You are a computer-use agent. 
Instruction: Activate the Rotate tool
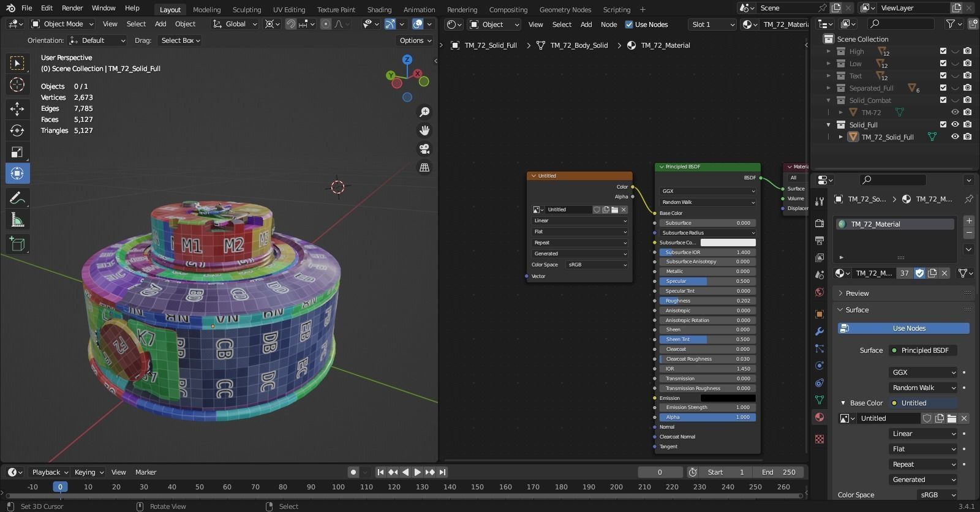pos(17,130)
